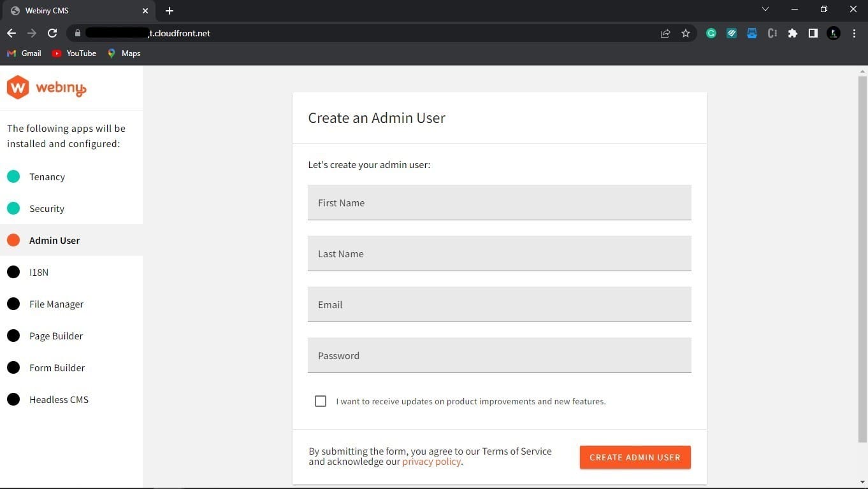This screenshot has height=489, width=868.
Task: Check the product updates newsletter checkbox
Action: pos(321,401)
